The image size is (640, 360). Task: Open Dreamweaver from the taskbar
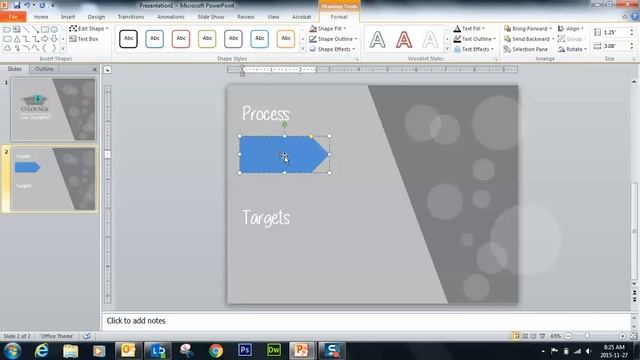(273, 350)
